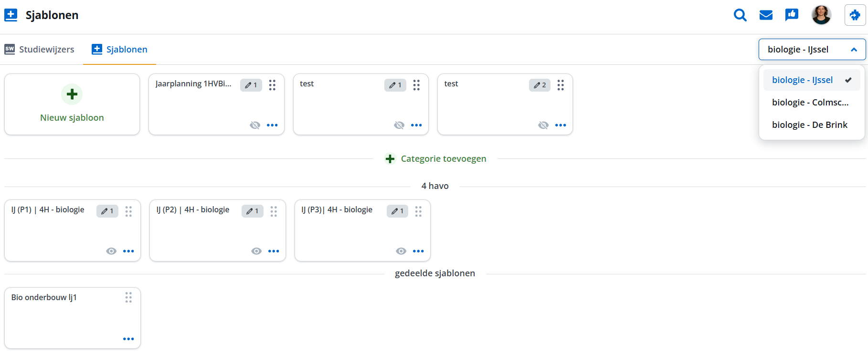The height and width of the screenshot is (355, 868).
Task: Open the IJ (P1) | 4H - biologie template
Action: pos(48,210)
